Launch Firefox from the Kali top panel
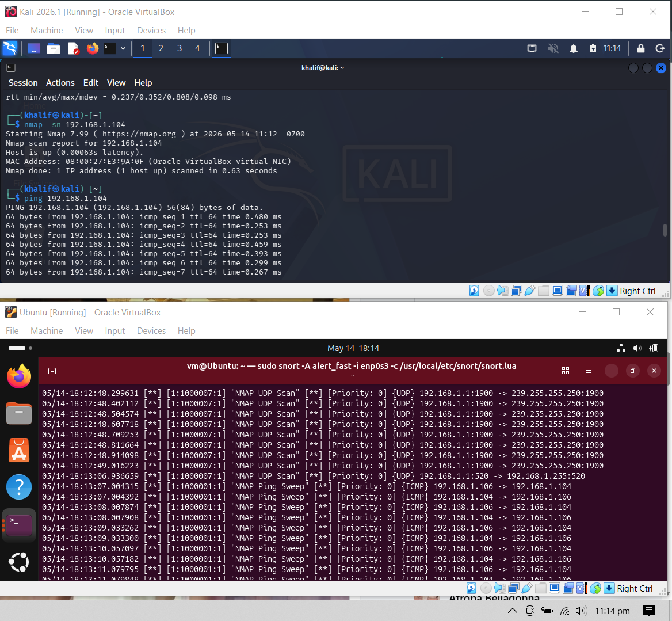This screenshot has height=621, width=672. [92, 48]
